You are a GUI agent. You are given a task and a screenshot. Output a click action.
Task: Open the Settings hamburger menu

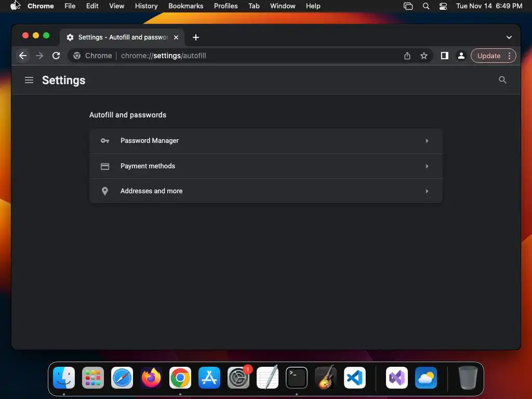pos(29,80)
